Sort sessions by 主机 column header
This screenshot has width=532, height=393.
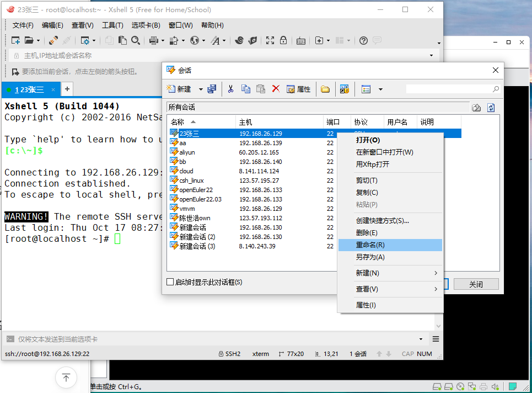[x=280, y=122]
